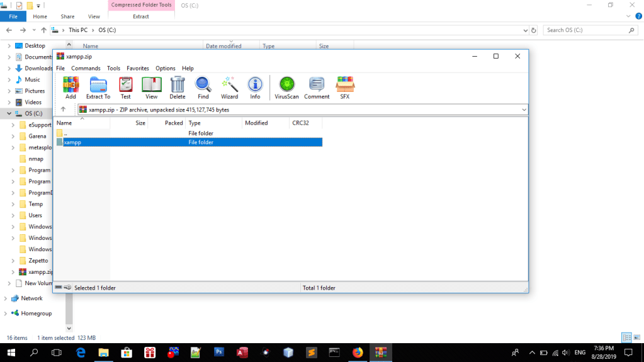Sort the list by Packed column
This screenshot has width=644, height=362.
[173, 123]
